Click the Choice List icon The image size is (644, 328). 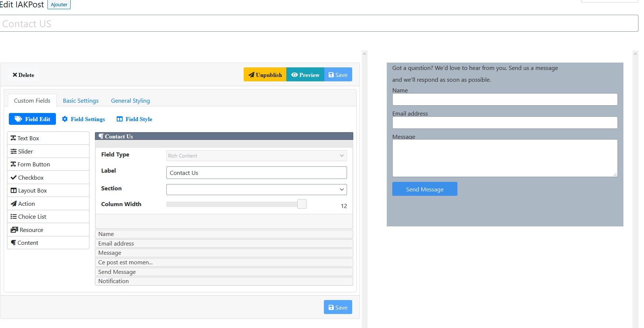click(14, 216)
